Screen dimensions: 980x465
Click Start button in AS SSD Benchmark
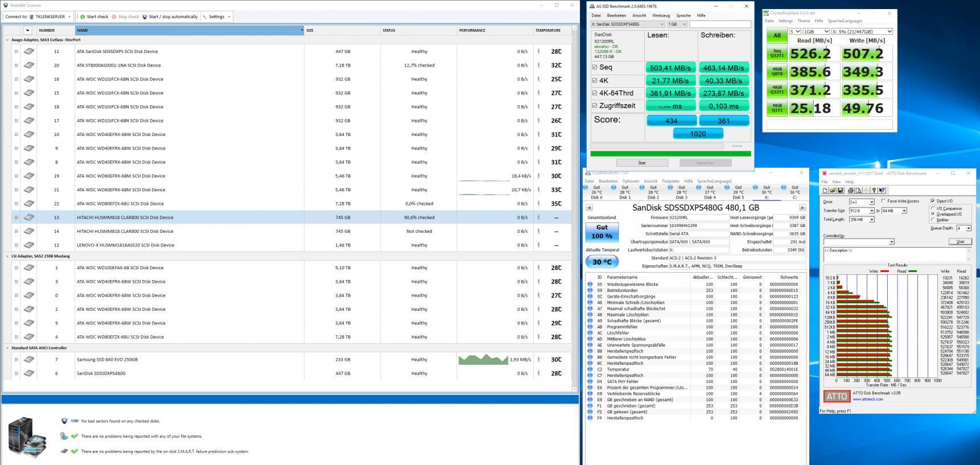(x=641, y=163)
